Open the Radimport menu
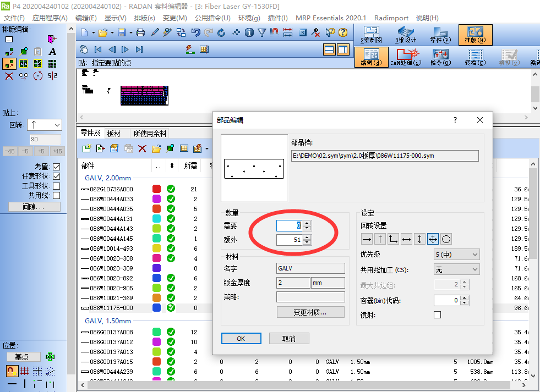Image resolution: width=540 pixels, height=392 pixels. click(x=391, y=18)
